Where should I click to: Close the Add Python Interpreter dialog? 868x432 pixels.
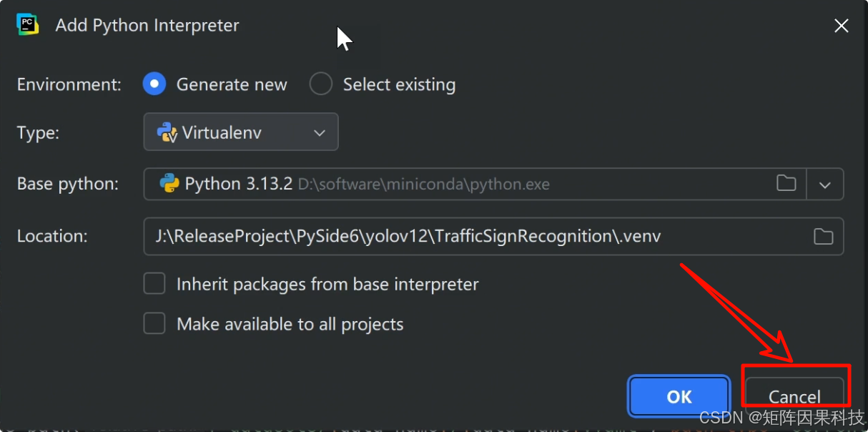point(842,26)
